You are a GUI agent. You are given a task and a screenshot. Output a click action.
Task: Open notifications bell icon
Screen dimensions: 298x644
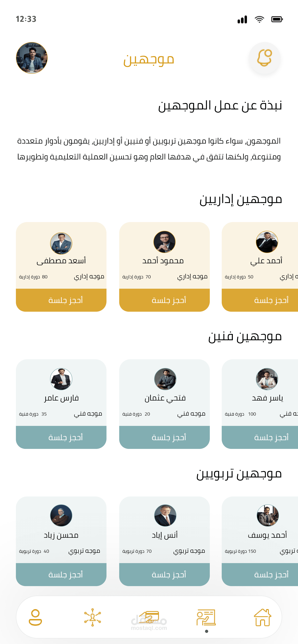pos(264,58)
